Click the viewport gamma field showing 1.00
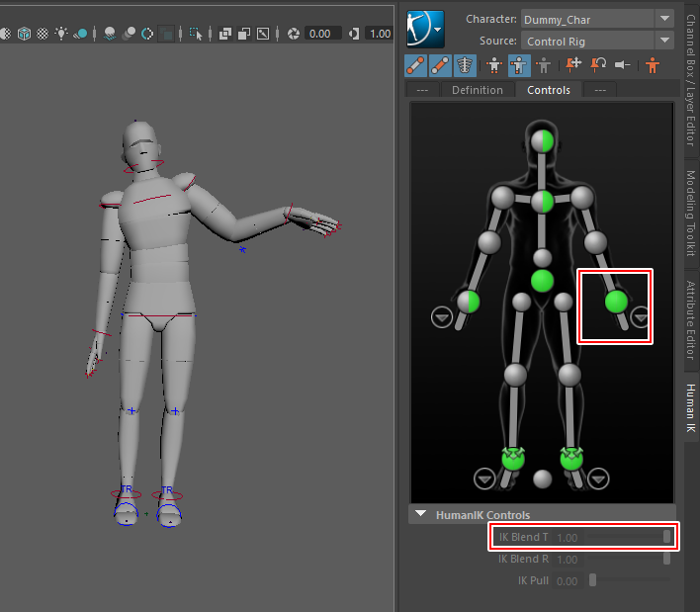This screenshot has width=700, height=612. point(380,34)
